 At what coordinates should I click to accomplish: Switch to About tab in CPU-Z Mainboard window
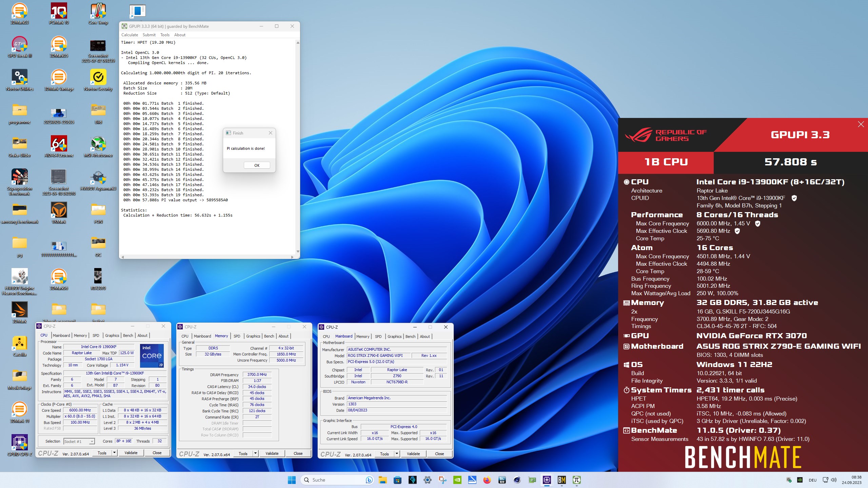pos(425,337)
